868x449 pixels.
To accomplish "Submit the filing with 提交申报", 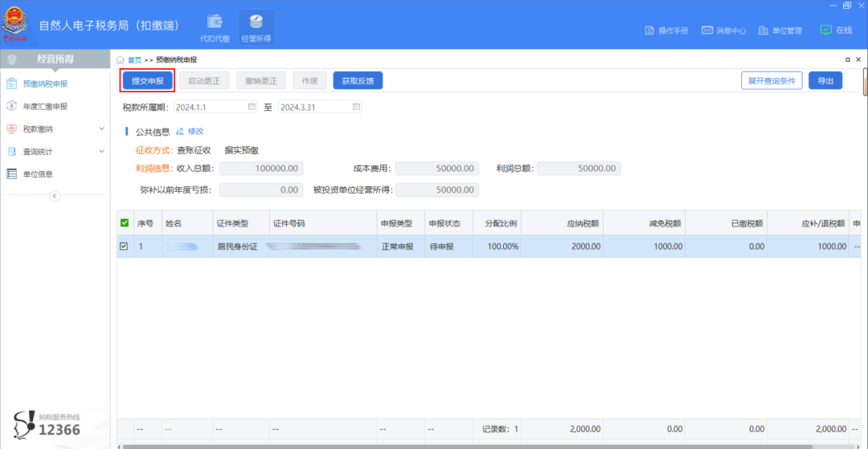I will tap(148, 81).
